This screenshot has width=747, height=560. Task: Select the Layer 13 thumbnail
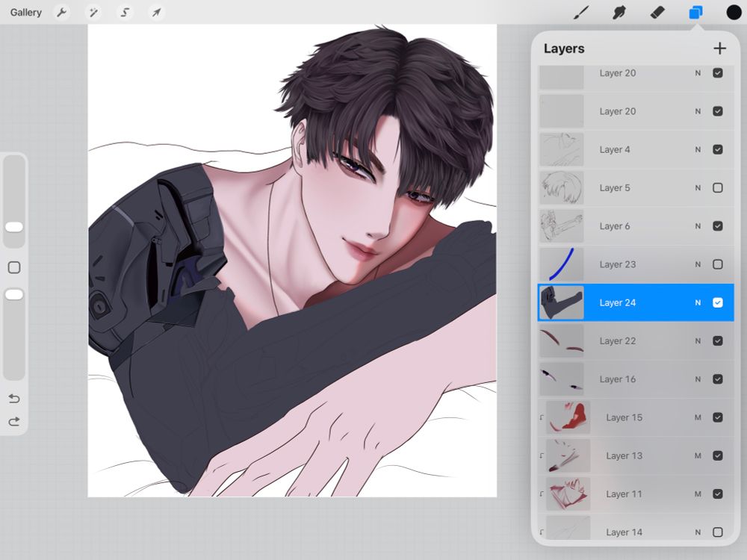coord(568,455)
